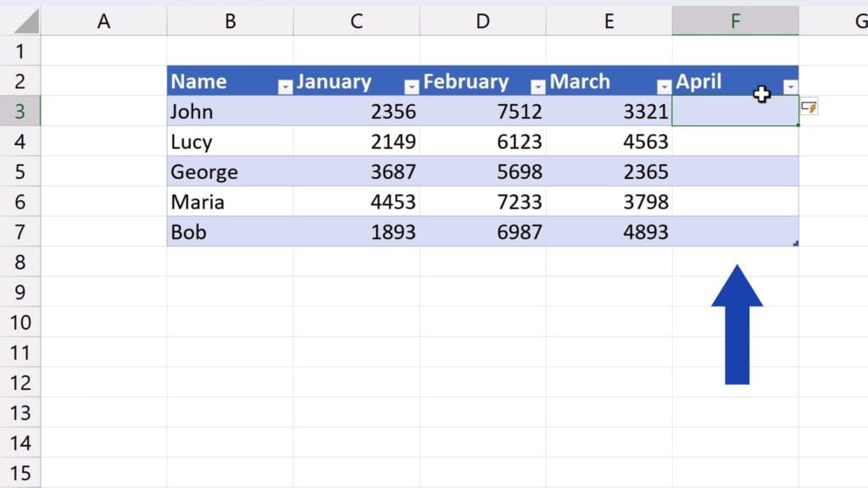Select Bob's January value 1893
868x488 pixels.
[x=357, y=232]
